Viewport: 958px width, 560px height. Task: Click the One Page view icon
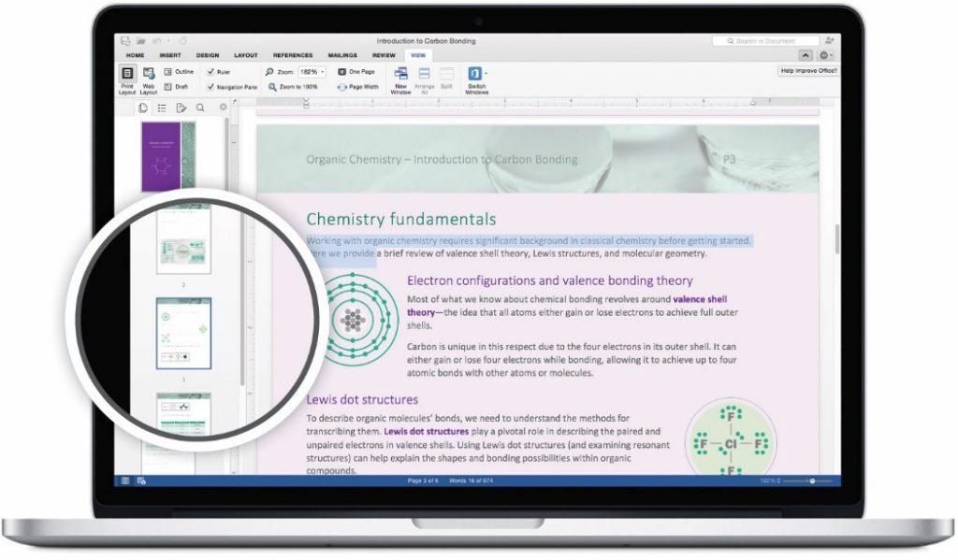tap(354, 70)
